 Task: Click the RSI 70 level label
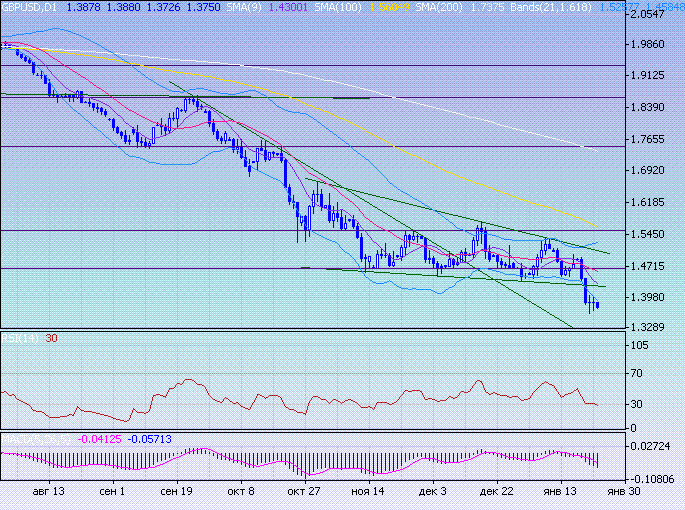pyautogui.click(x=636, y=374)
